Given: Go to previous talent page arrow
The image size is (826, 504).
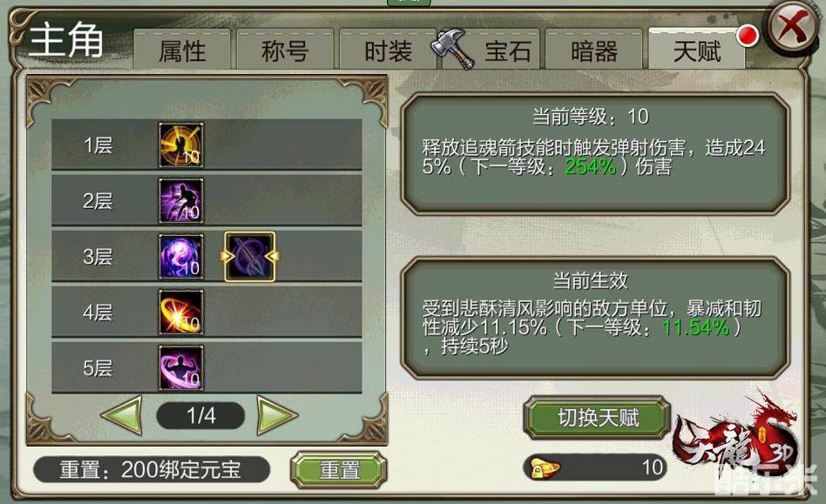Looking at the screenshot, I should coord(122,415).
